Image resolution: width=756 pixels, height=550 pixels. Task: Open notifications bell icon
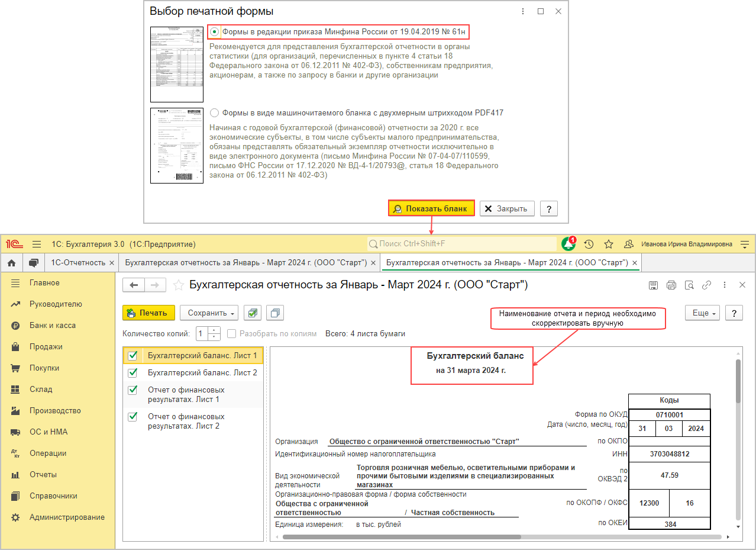point(568,244)
